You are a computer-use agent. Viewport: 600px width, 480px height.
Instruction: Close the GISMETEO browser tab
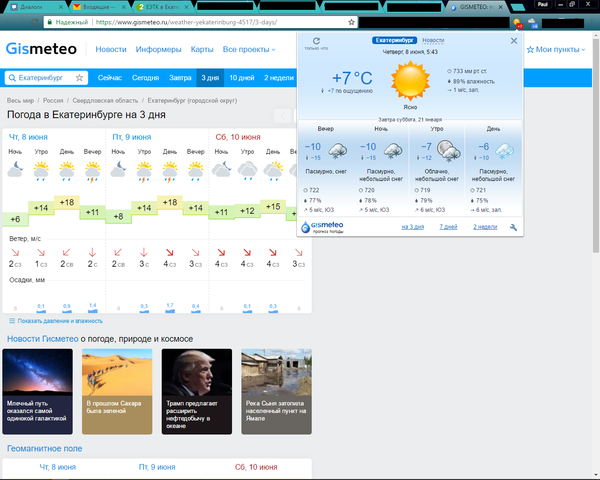[x=500, y=7]
